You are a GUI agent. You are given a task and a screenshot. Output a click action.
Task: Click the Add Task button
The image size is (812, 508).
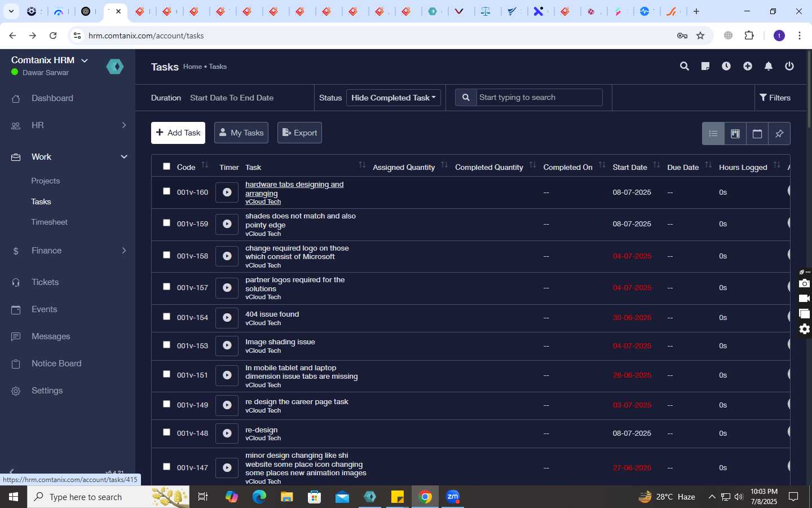point(178,133)
